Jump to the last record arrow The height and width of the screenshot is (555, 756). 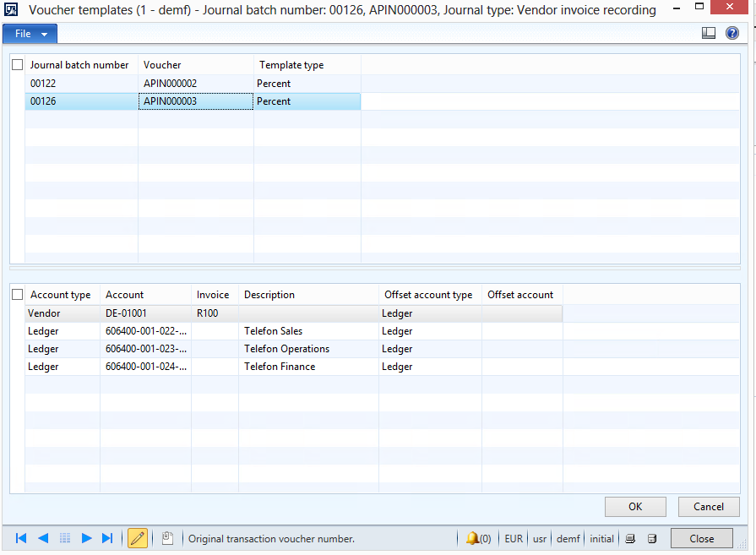tap(107, 538)
